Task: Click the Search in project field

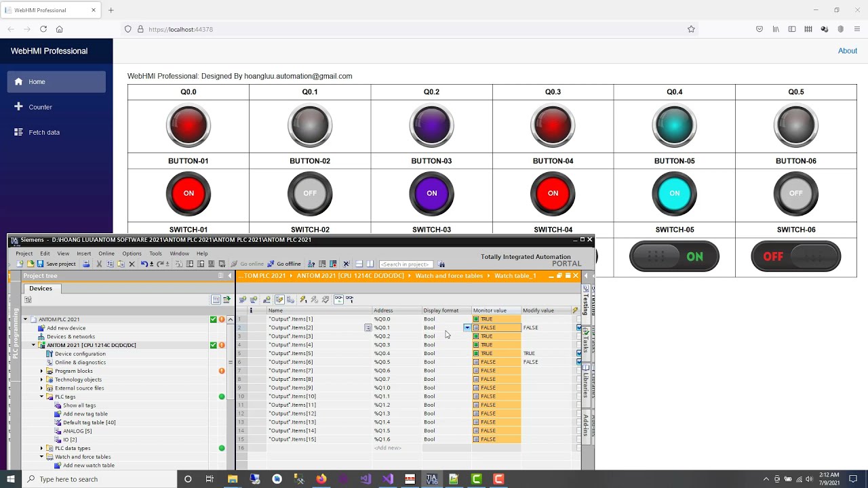Action: click(x=406, y=264)
